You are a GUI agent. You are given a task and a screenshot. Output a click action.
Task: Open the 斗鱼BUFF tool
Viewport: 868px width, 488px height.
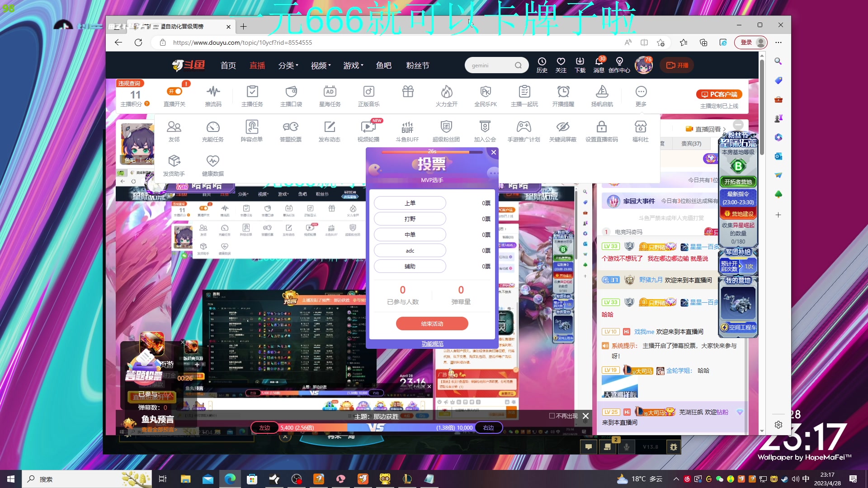[406, 131]
